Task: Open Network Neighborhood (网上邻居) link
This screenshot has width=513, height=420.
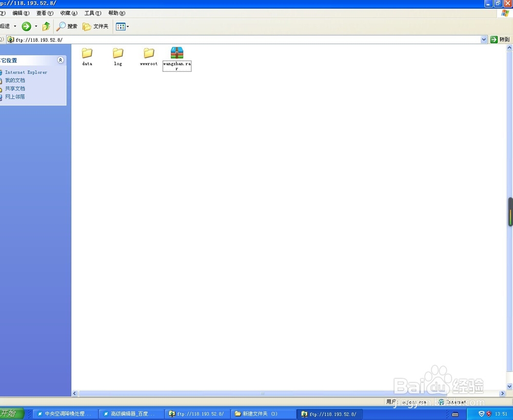Action: (15, 97)
